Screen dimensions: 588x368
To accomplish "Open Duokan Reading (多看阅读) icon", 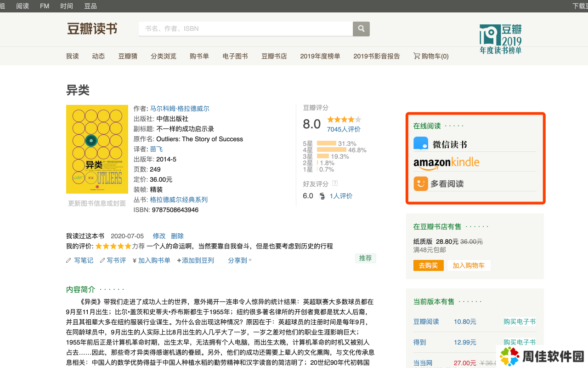I will click(x=421, y=184).
